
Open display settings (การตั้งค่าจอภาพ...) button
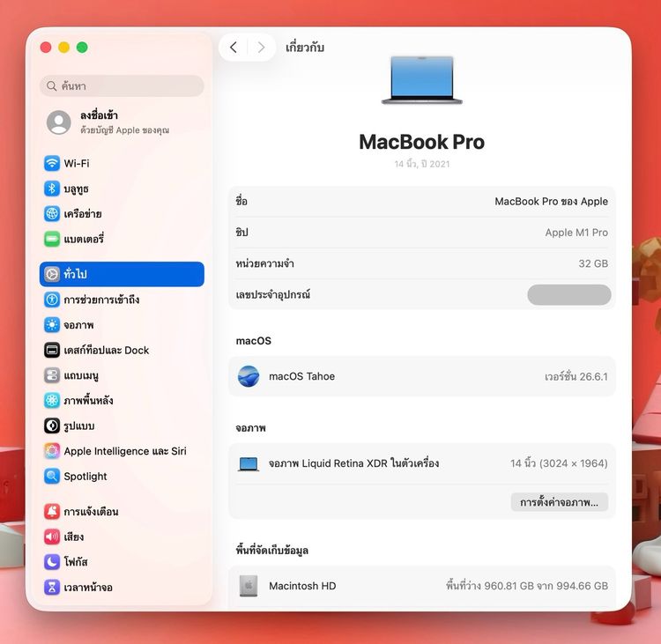click(560, 502)
